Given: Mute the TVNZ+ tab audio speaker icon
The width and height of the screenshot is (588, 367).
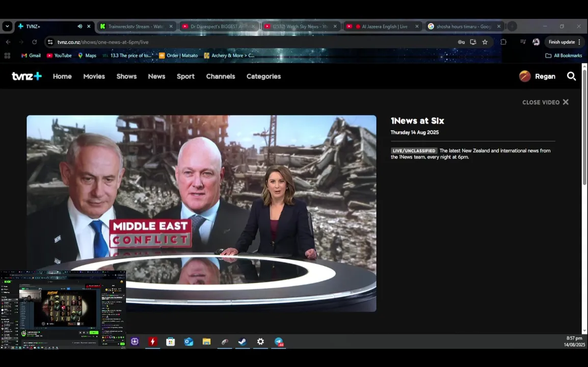Looking at the screenshot, I should point(80,27).
